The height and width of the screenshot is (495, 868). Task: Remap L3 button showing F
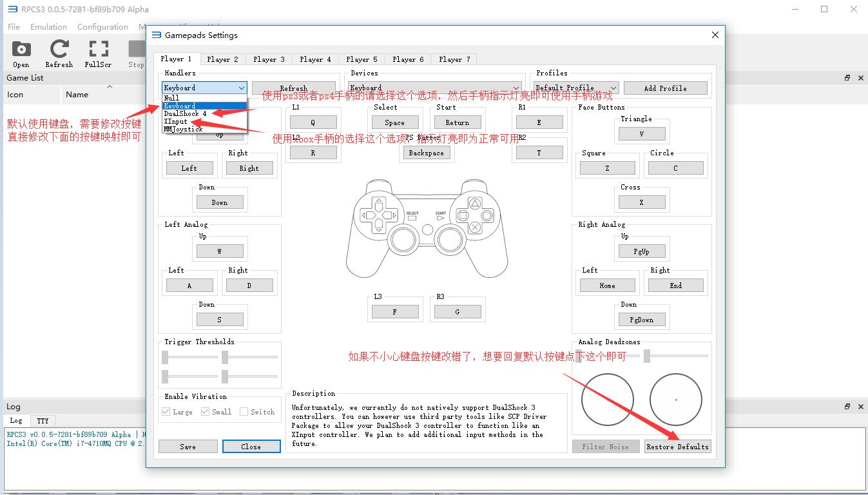pos(394,312)
